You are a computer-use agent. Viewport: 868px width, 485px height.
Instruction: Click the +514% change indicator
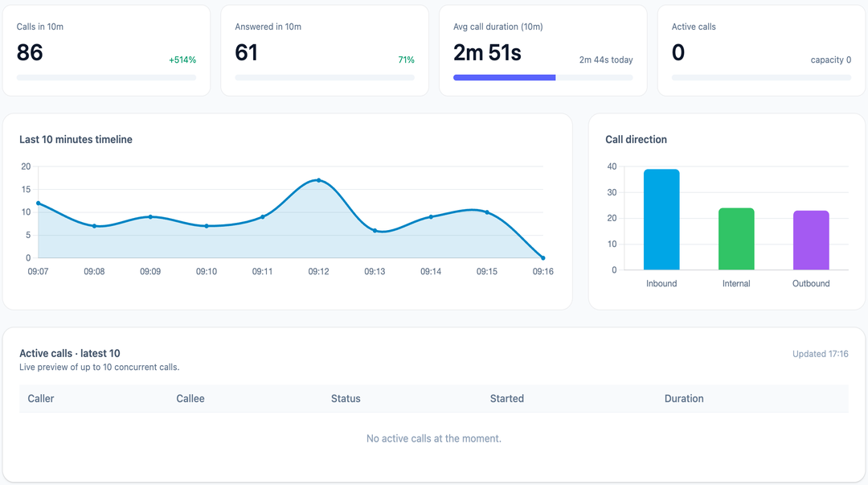point(182,60)
